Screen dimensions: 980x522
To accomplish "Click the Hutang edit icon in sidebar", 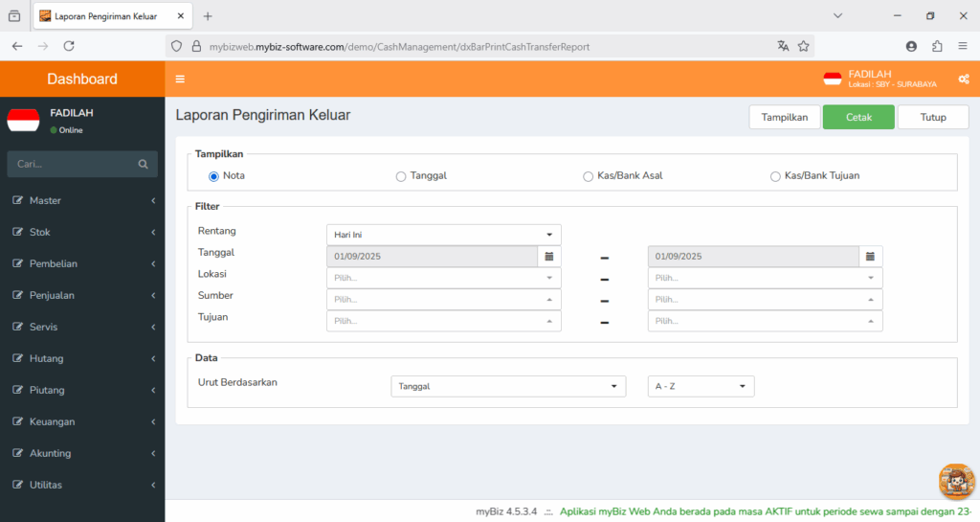I will click(x=17, y=358).
